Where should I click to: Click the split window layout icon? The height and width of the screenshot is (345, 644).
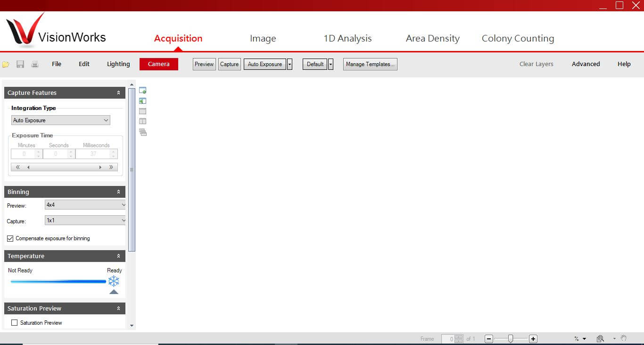click(143, 121)
